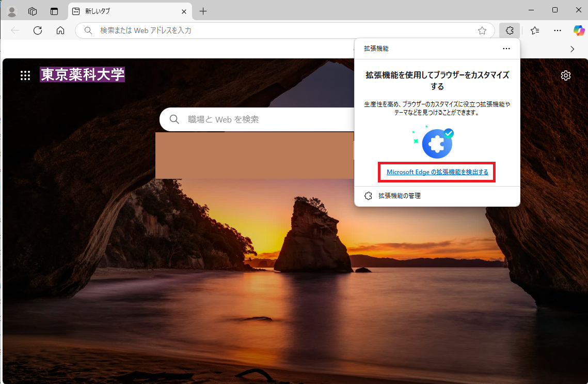Follow the Microsoft Edge 拡張機能を検出する link
Image resolution: width=588 pixels, height=384 pixels.
(x=436, y=172)
